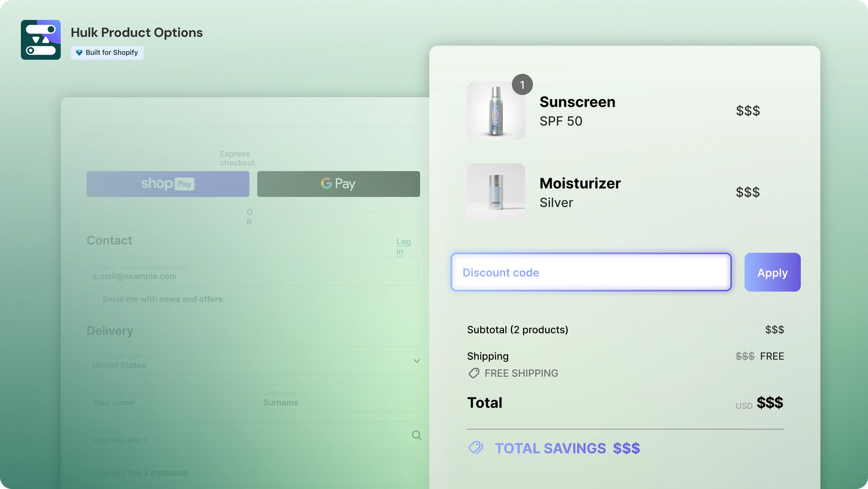Click the Hulk Product Options app logo

(41, 40)
